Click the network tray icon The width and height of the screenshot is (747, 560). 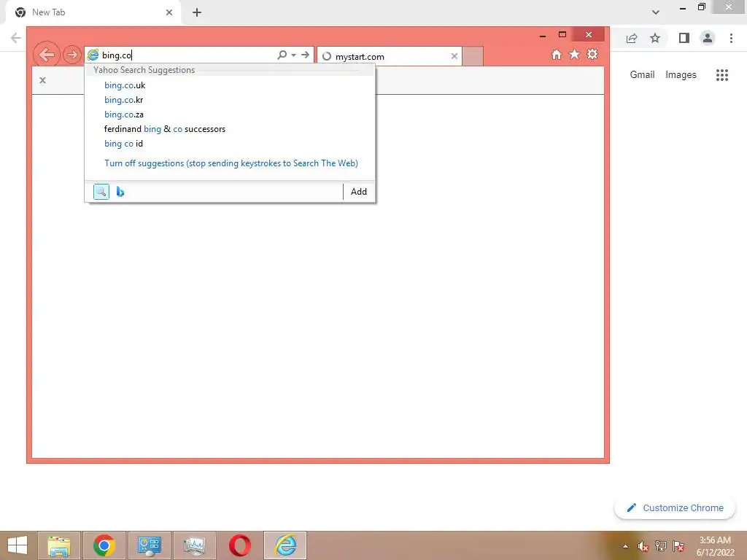[x=661, y=546]
